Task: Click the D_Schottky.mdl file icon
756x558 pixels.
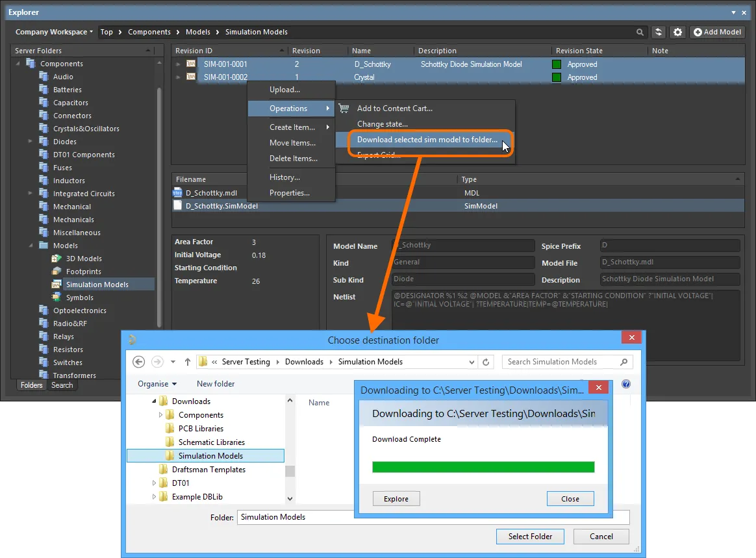Action: point(178,193)
